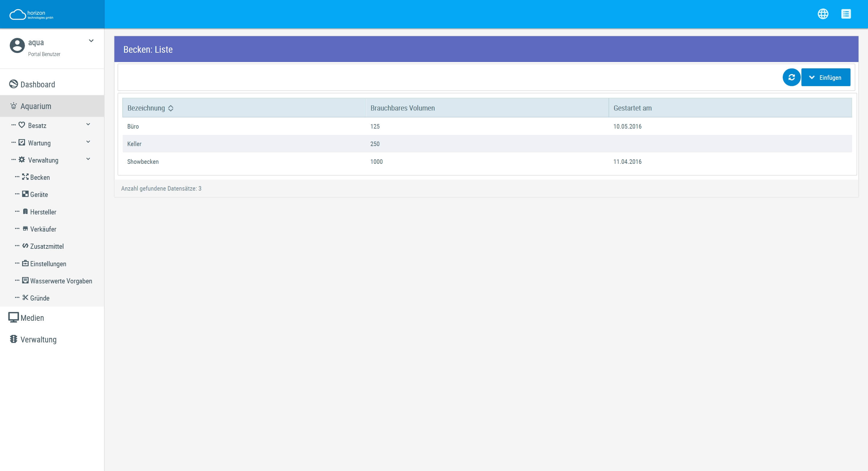This screenshot has width=868, height=471.
Task: Open the list view icon top right
Action: tap(846, 14)
